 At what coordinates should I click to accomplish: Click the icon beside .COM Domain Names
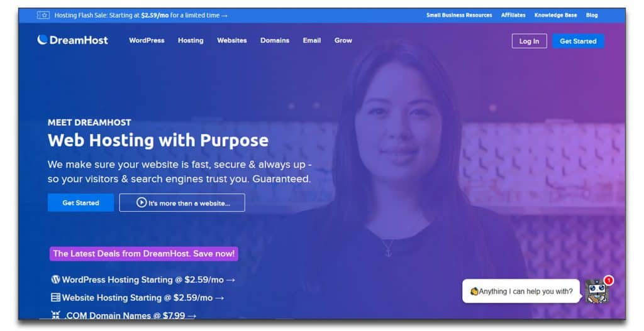56,315
